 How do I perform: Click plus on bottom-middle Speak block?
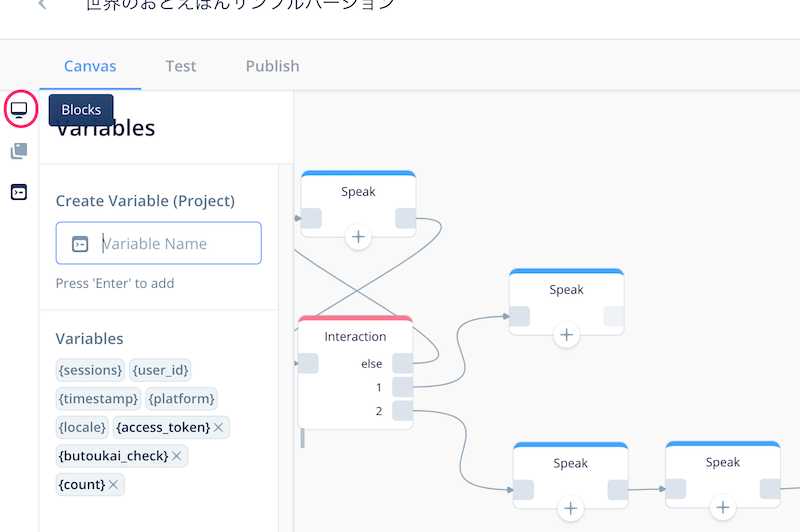570,508
